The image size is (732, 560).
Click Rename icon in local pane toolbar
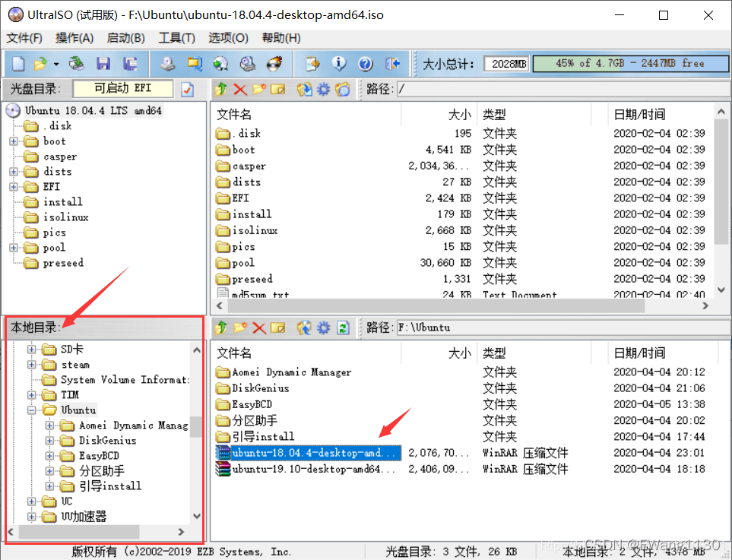point(277,327)
